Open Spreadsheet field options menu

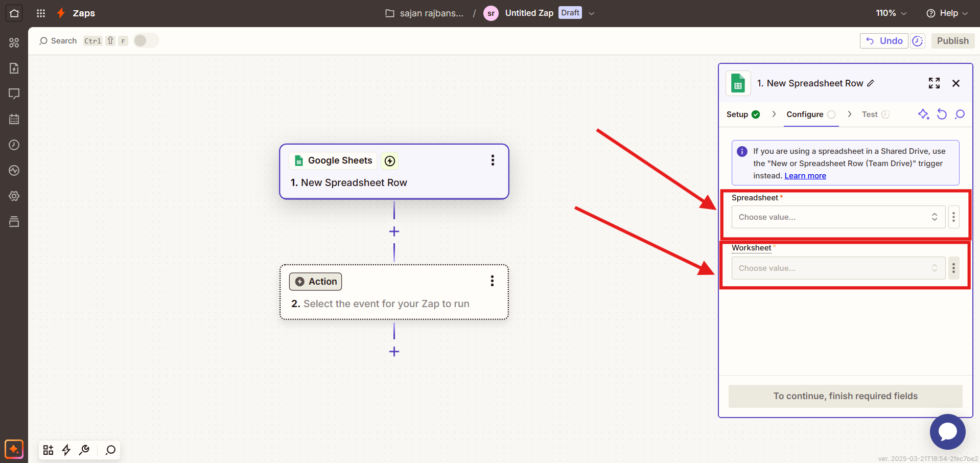[x=953, y=217]
